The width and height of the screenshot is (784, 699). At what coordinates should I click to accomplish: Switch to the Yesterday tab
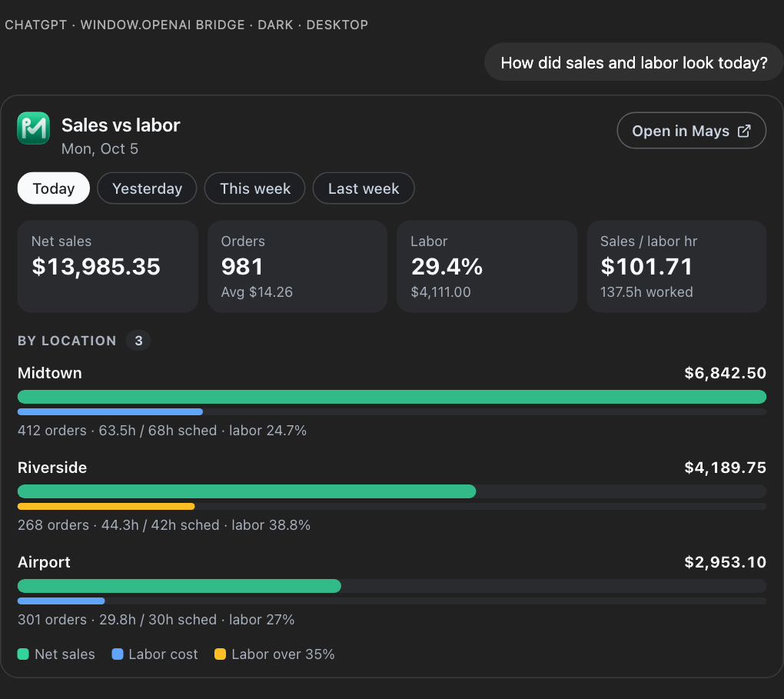point(147,188)
